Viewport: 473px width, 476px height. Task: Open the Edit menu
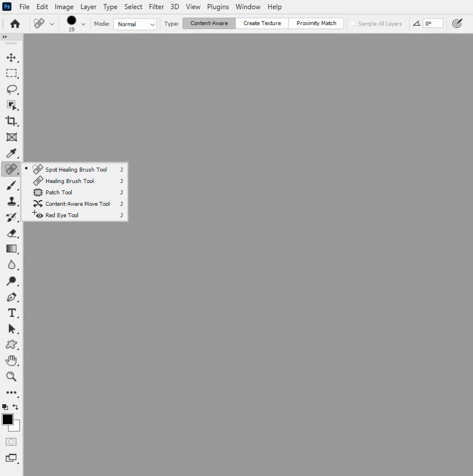42,7
